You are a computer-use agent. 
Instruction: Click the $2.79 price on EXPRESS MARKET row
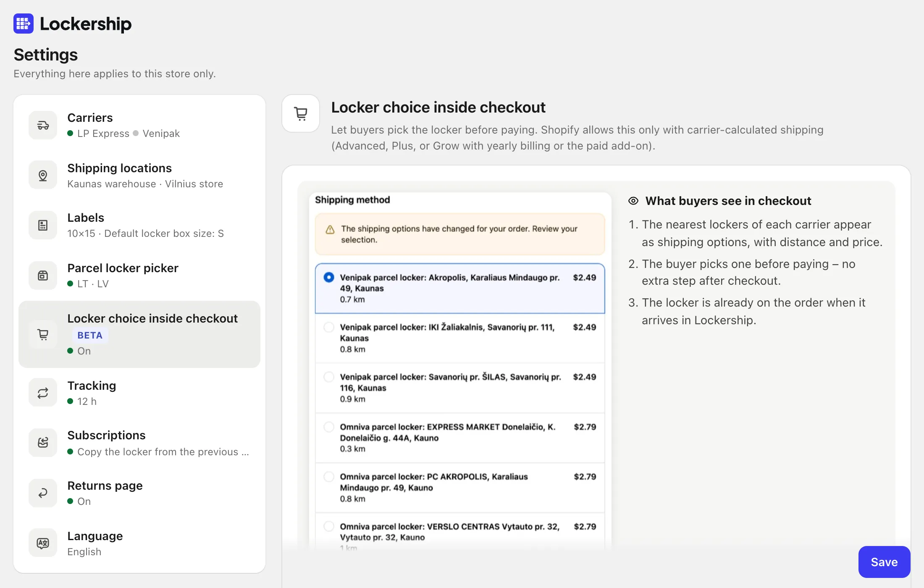pyautogui.click(x=585, y=427)
